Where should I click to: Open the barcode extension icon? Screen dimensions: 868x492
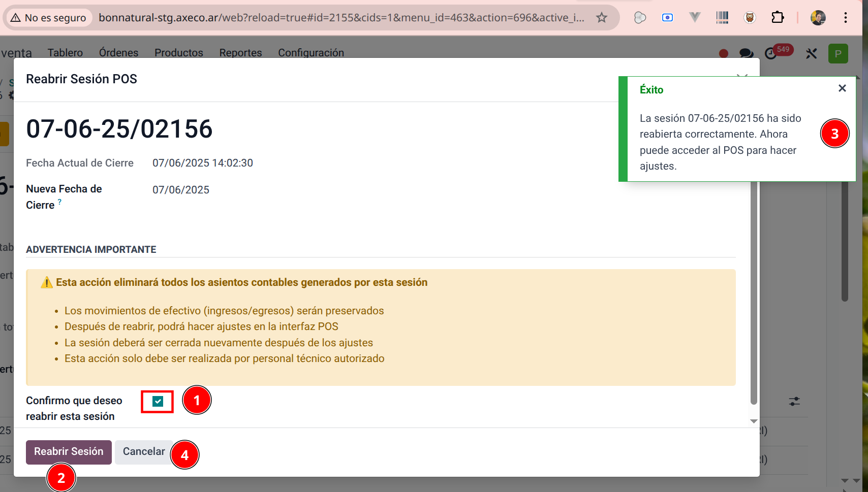(x=722, y=18)
